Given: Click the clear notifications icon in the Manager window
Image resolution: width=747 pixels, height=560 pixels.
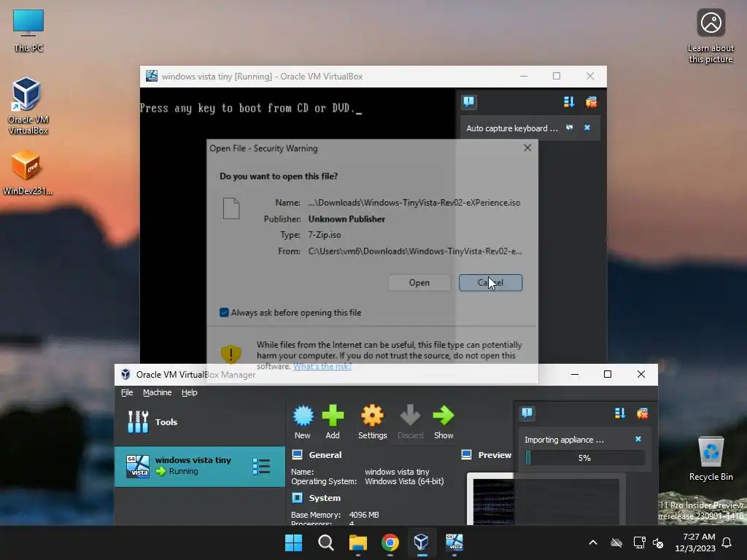Looking at the screenshot, I should [x=642, y=413].
